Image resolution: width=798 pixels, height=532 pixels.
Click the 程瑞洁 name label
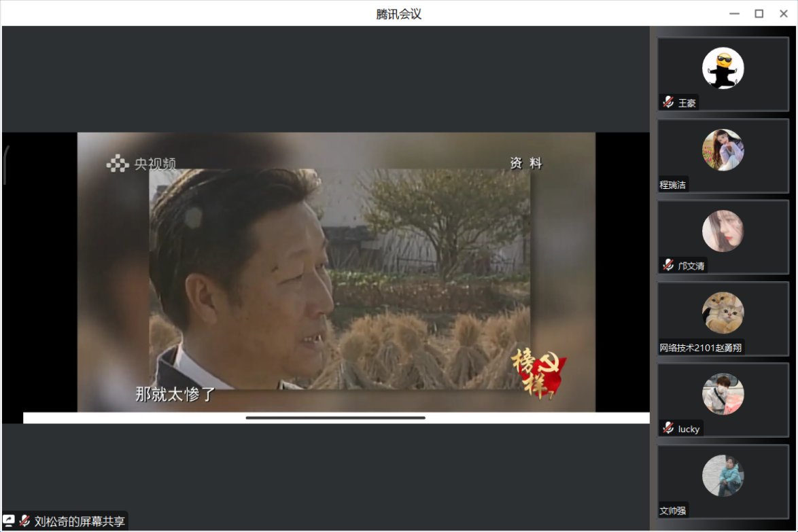tap(673, 185)
